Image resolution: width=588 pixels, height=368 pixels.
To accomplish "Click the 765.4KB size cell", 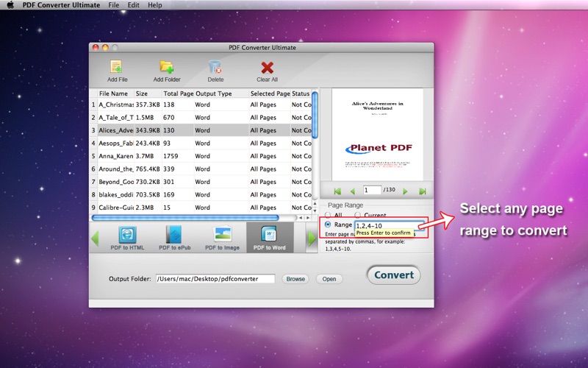I will [x=148, y=169].
